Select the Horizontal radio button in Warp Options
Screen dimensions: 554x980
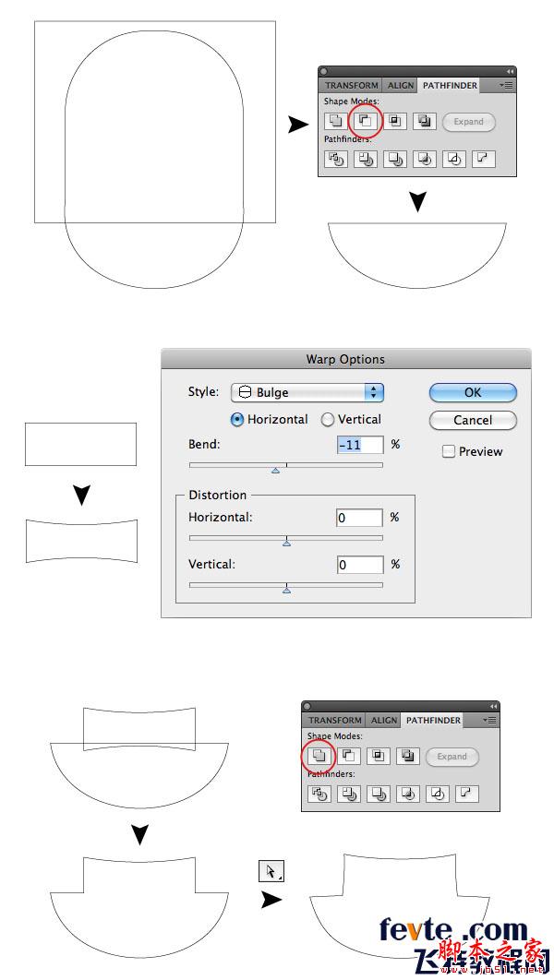coord(237,419)
